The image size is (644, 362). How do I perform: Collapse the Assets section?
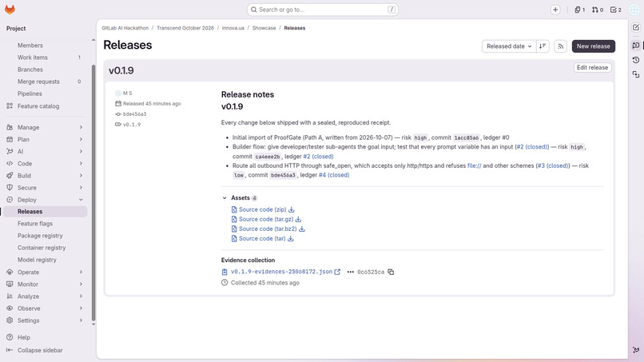225,198
